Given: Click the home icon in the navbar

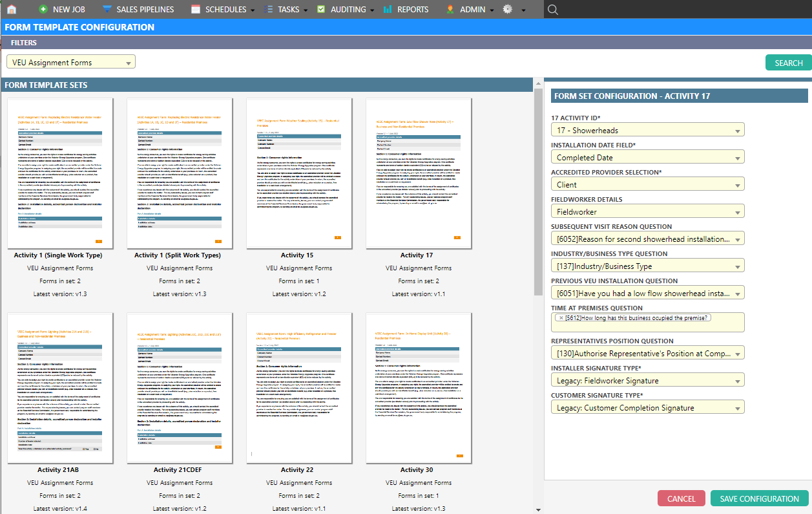Looking at the screenshot, I should click(11, 10).
